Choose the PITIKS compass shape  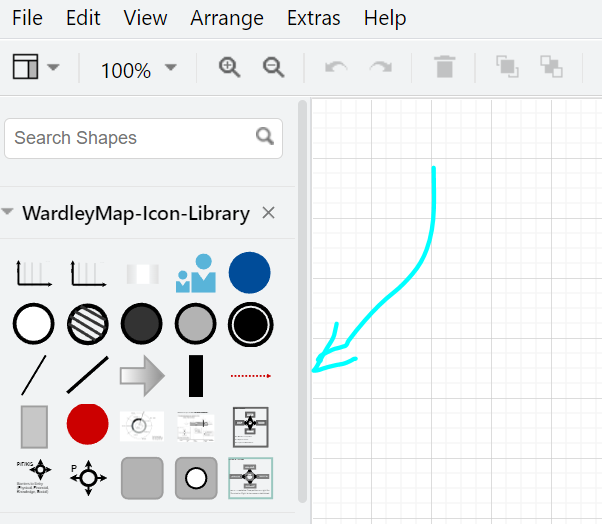coord(34,477)
